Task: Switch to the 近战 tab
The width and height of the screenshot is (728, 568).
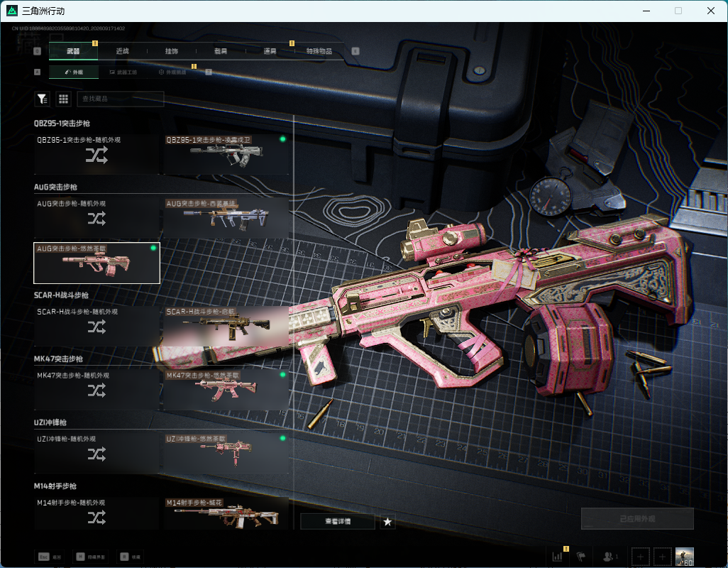Action: pos(123,51)
